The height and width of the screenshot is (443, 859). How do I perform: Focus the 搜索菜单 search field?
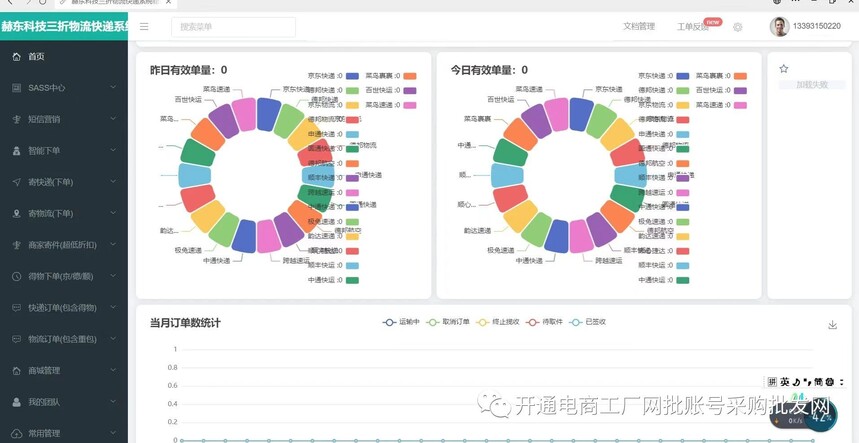233,27
